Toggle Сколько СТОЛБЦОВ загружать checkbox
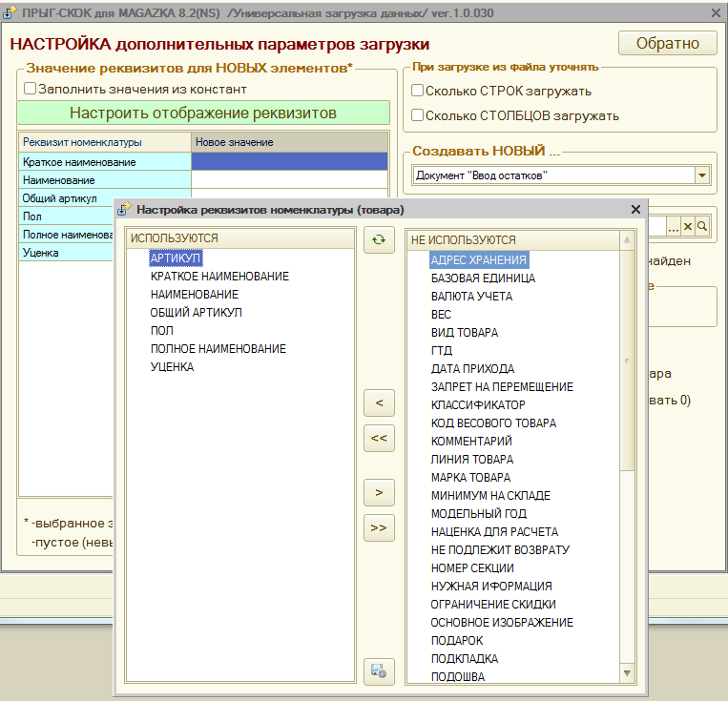The width and height of the screenshot is (728, 701). 417,114
